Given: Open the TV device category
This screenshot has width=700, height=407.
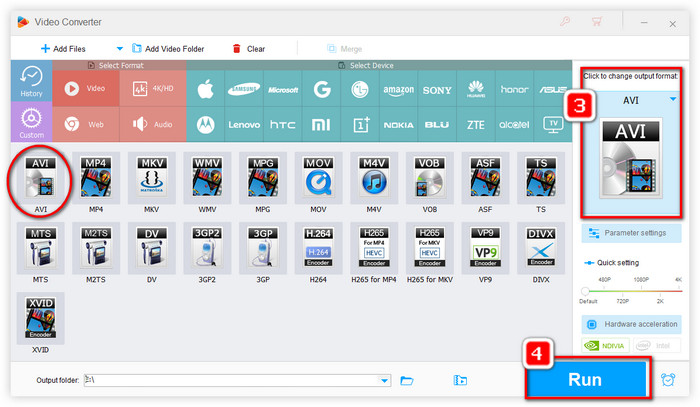Looking at the screenshot, I should (553, 125).
